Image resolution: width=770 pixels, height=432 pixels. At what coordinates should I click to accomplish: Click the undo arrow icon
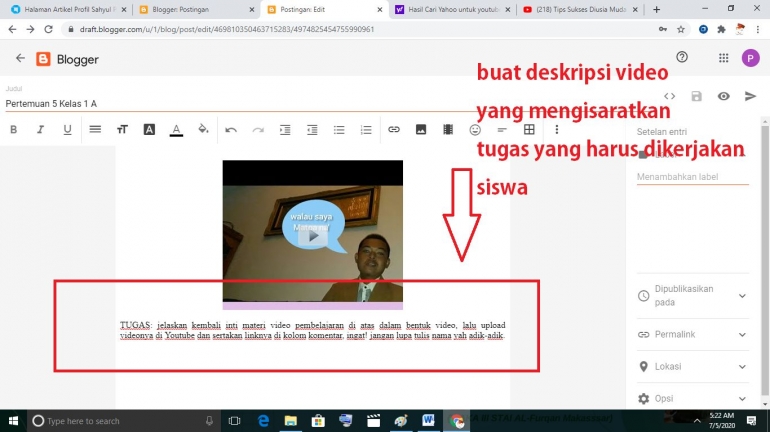pos(231,129)
